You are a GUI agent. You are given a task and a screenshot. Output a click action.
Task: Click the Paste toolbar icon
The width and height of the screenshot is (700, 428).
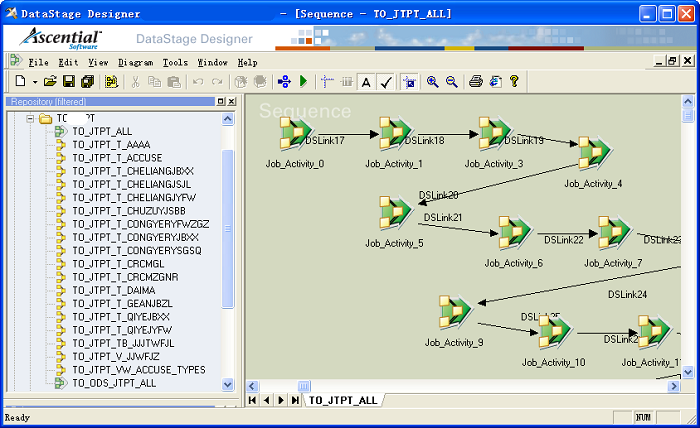(174, 81)
